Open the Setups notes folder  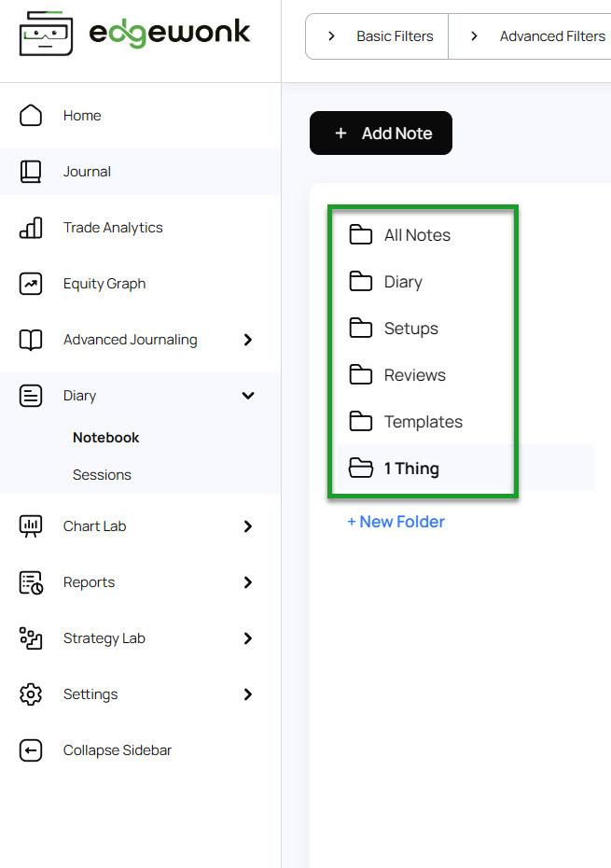(410, 329)
